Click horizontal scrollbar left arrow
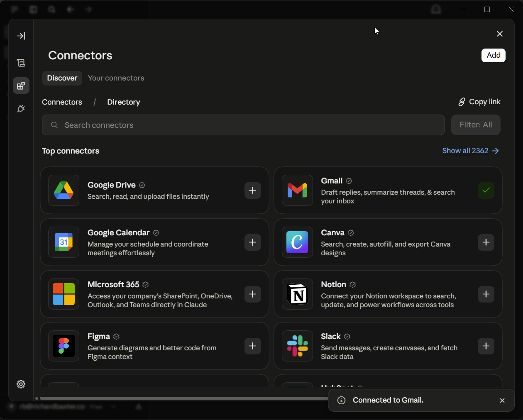This screenshot has height=420, width=523. click(x=37, y=398)
